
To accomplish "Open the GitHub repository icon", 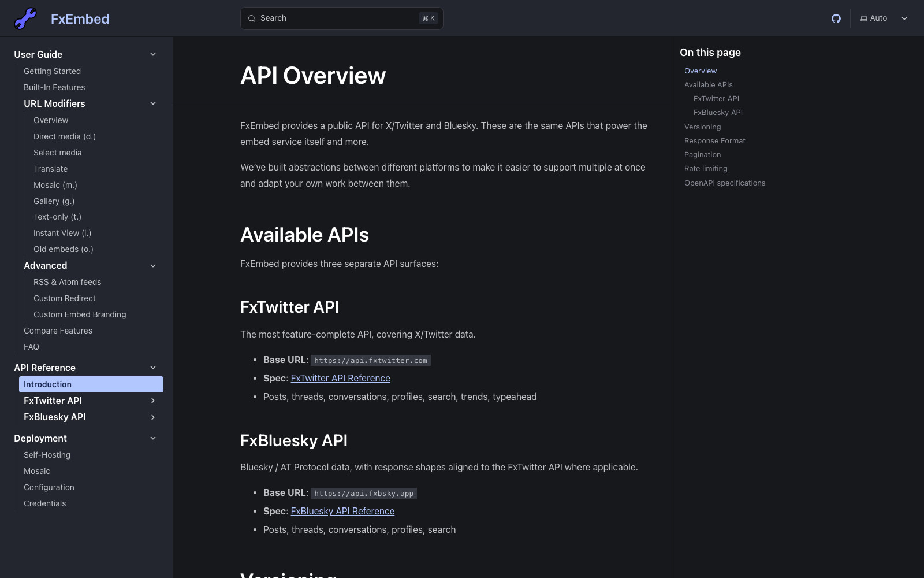I will (x=836, y=18).
